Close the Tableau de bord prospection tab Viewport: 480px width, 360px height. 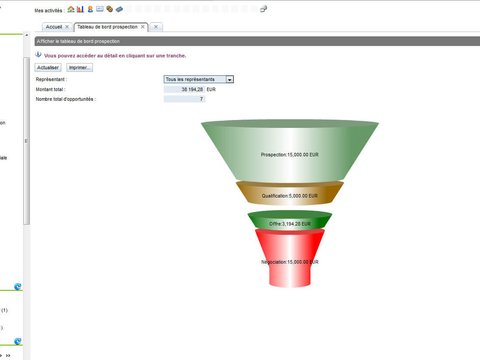click(x=143, y=27)
